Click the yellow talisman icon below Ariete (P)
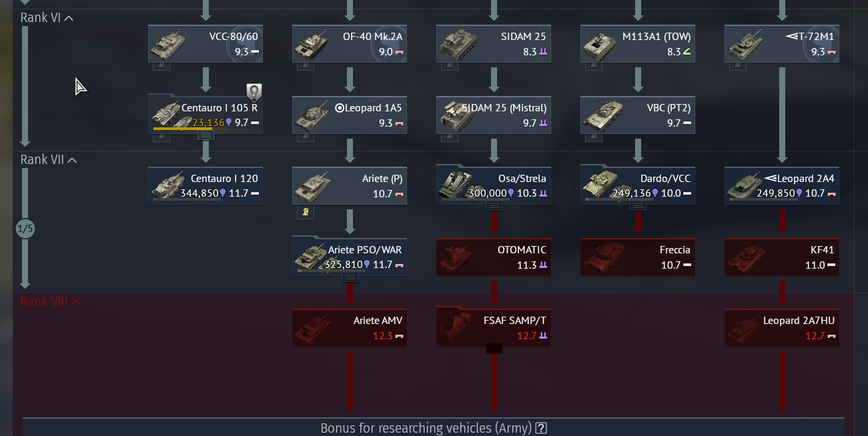The image size is (868, 436). tap(305, 212)
